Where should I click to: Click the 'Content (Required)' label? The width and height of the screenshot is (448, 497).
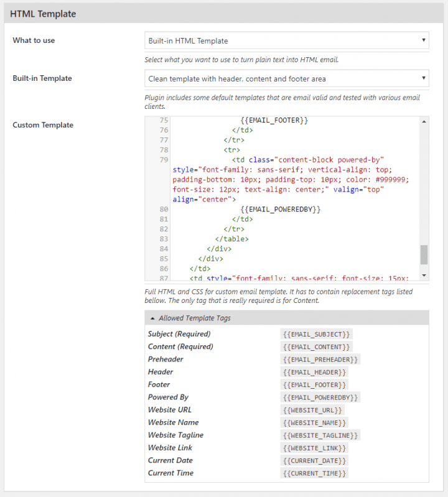(180, 346)
